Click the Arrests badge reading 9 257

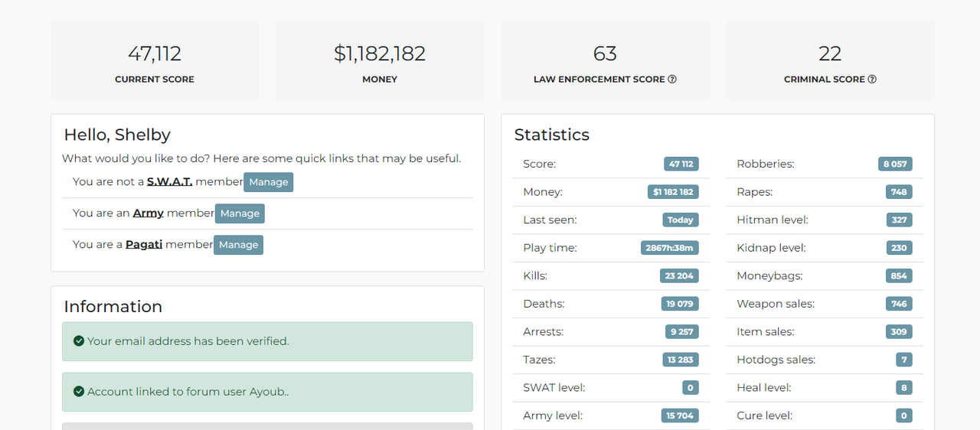[x=681, y=332]
